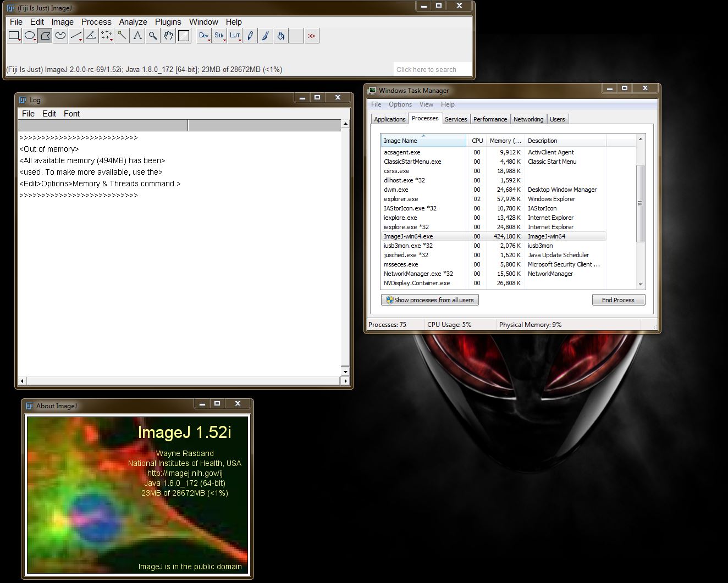728x583 pixels.
Task: Select the Rectangle selection tool
Action: 14,36
